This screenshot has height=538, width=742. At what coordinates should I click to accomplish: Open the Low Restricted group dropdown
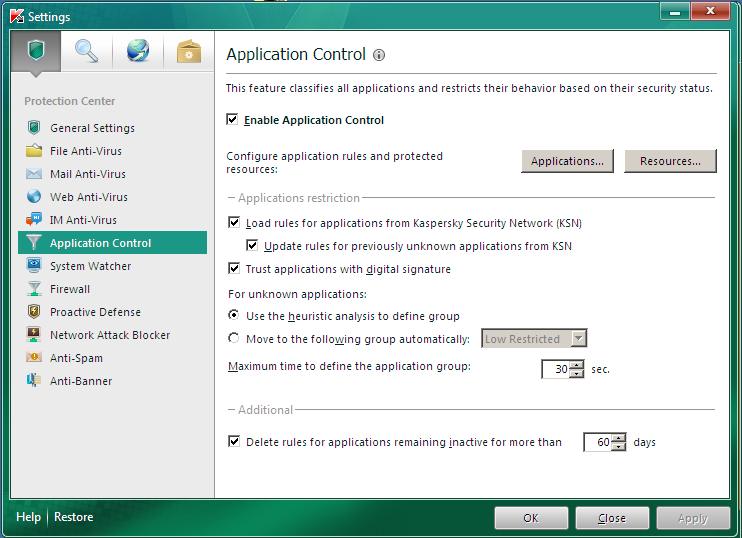pyautogui.click(x=577, y=339)
